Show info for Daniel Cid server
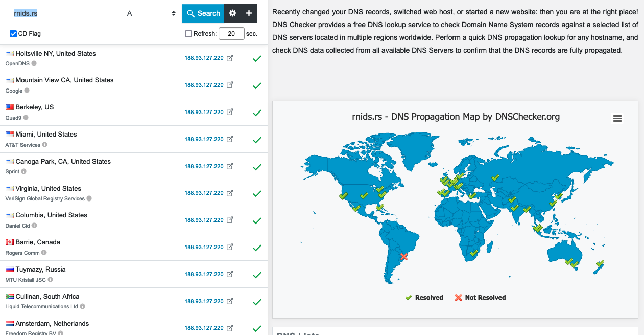Image resolution: width=644 pixels, height=335 pixels. (x=34, y=226)
